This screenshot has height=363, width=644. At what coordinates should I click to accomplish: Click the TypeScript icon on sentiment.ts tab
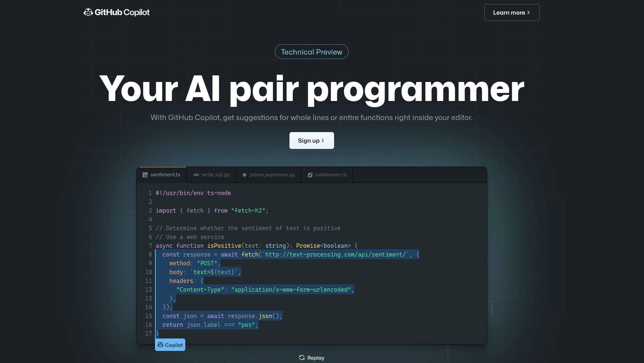point(145,175)
